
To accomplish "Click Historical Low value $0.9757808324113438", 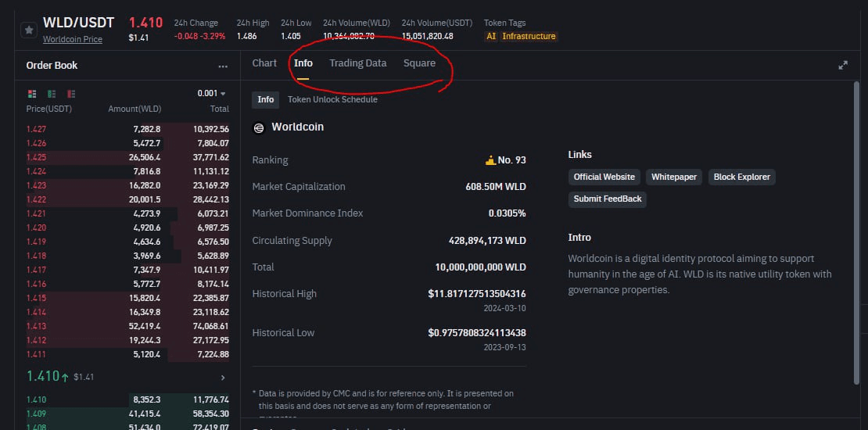I will (x=477, y=333).
